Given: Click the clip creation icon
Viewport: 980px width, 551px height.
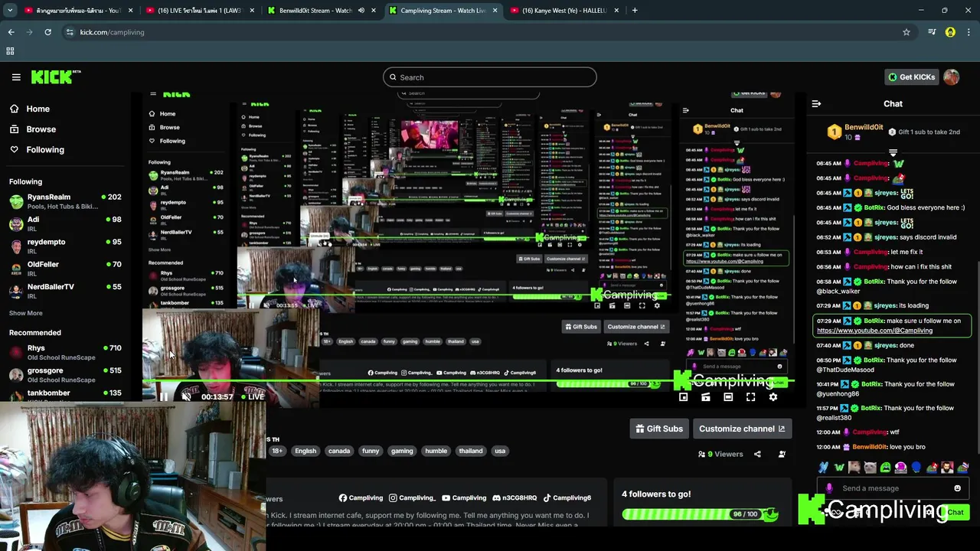Looking at the screenshot, I should (x=705, y=397).
